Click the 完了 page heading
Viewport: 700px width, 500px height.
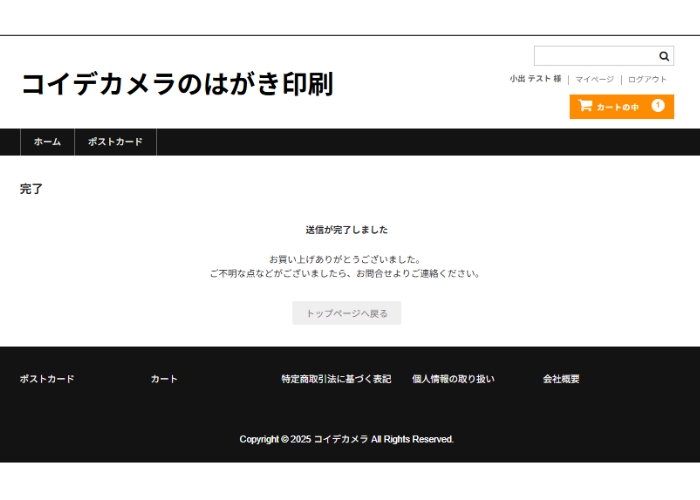[31, 189]
